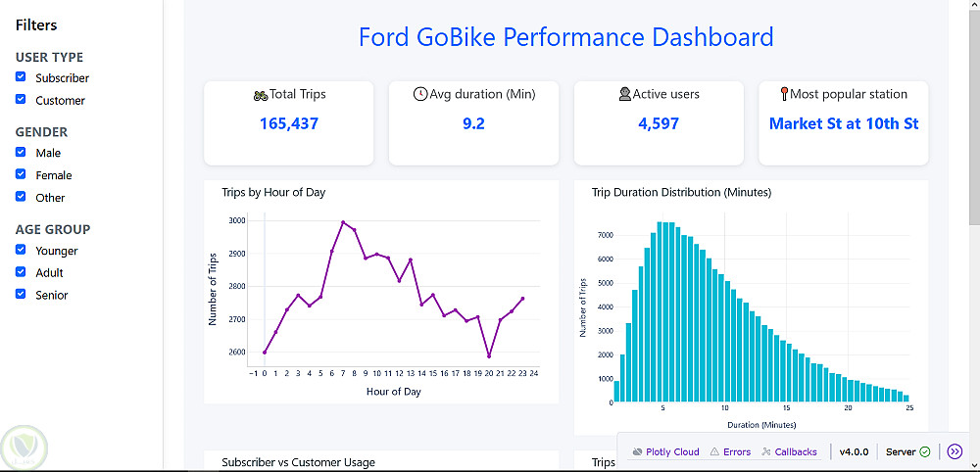Click the v4.0.0 version label
The width and height of the screenshot is (980, 472).
click(x=854, y=452)
